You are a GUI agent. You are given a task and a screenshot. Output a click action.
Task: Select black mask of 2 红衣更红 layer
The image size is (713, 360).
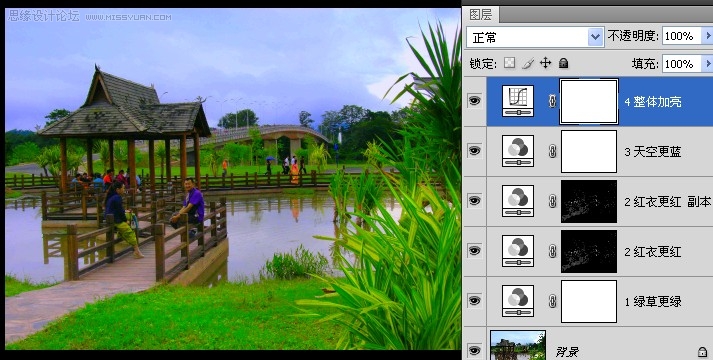click(x=589, y=251)
